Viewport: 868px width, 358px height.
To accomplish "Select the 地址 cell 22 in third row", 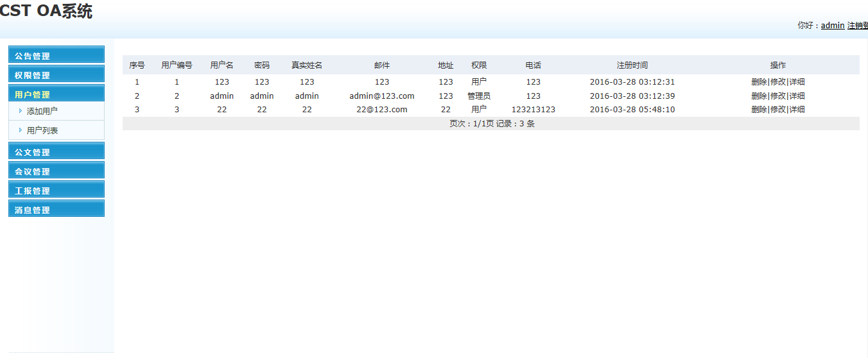I will pyautogui.click(x=446, y=110).
